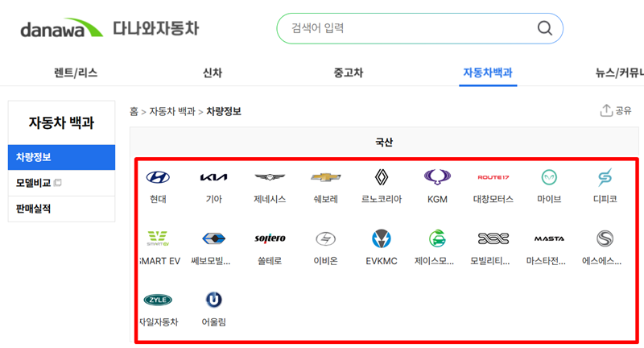Open the 뉴스/커뮤니티 tab

click(619, 72)
